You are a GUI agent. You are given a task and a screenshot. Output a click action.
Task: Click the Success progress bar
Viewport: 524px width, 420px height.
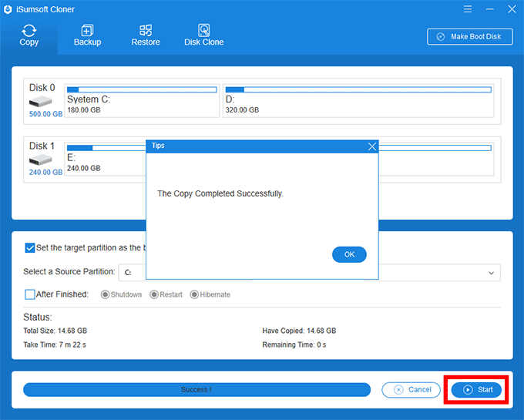click(x=196, y=390)
